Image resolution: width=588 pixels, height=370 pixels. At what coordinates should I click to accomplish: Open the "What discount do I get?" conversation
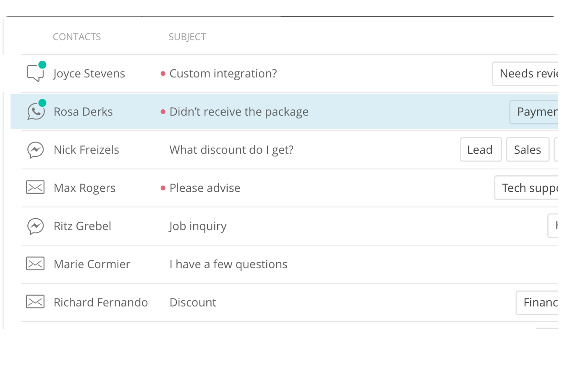231,150
